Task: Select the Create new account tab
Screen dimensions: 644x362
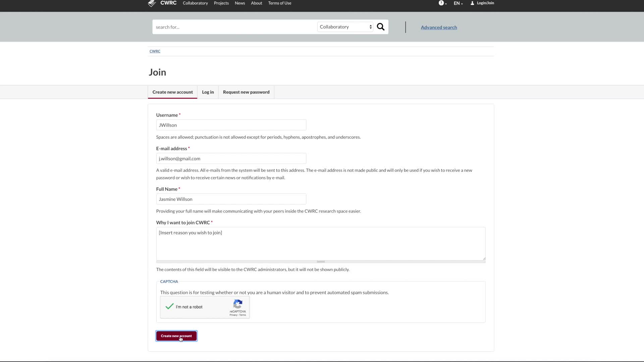Action: pos(173,92)
